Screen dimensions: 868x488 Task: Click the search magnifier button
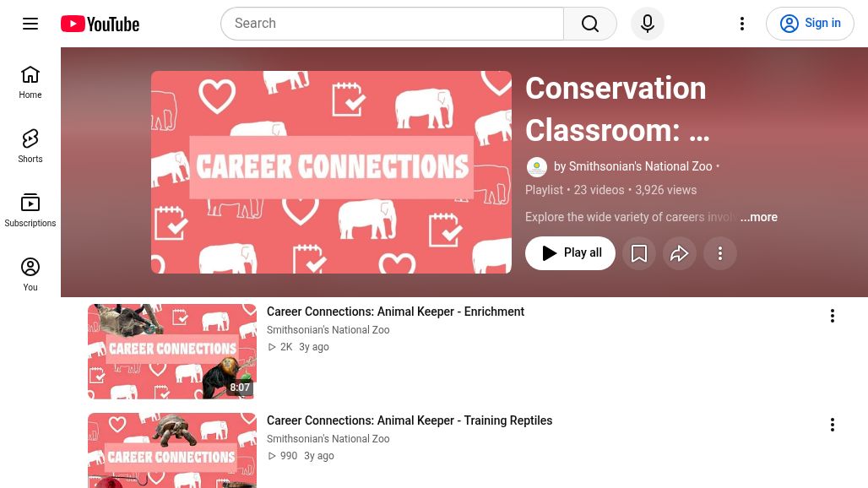point(590,24)
